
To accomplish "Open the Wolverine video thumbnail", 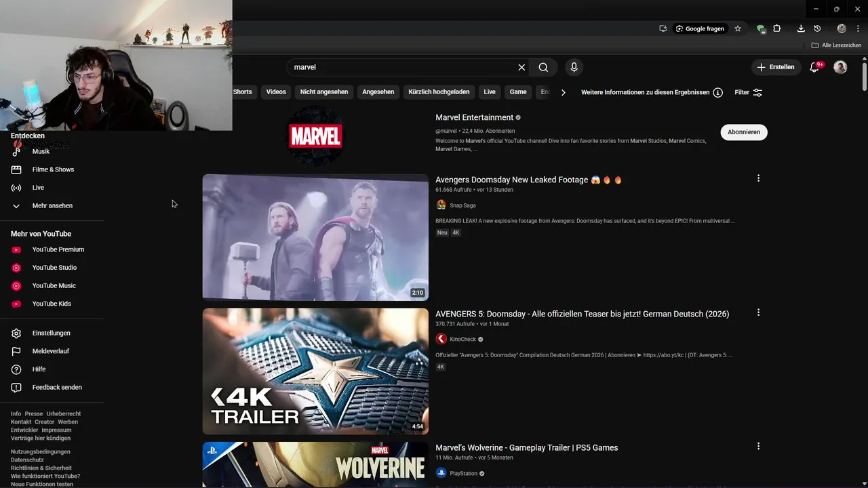I will pyautogui.click(x=315, y=465).
